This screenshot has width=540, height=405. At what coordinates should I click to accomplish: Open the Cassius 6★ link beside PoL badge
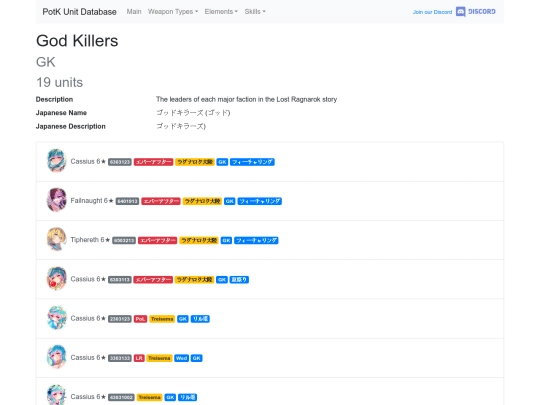[x=88, y=318]
